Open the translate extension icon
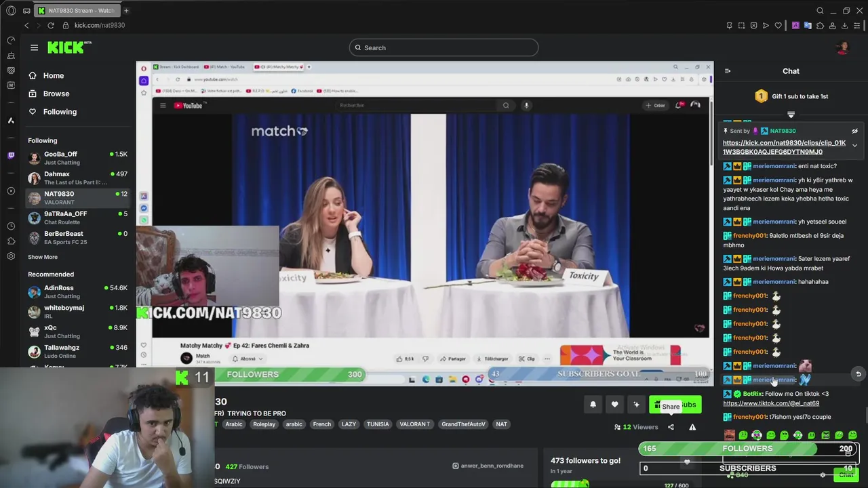Image resolution: width=868 pixels, height=488 pixels. [808, 26]
